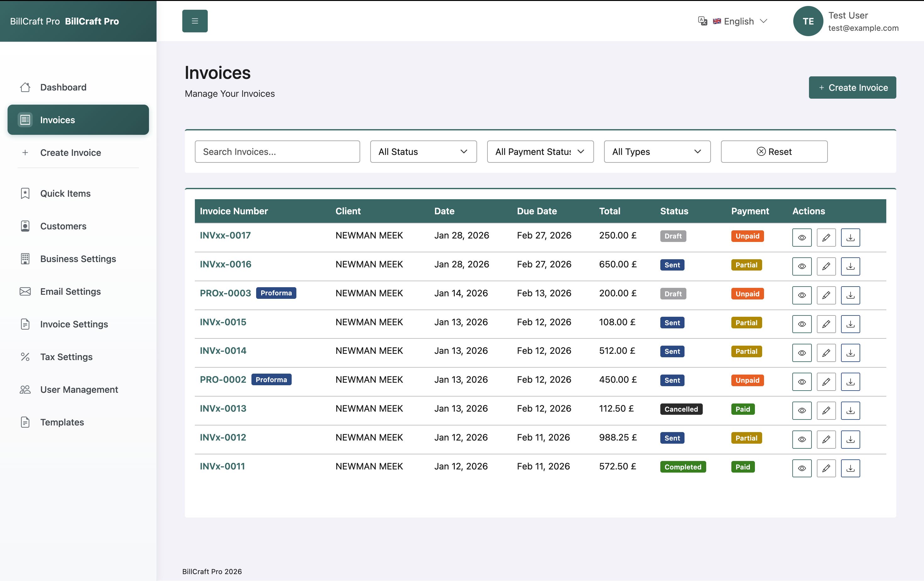Download the INVx-0011 invoice file
This screenshot has height=581, width=924.
pos(850,468)
